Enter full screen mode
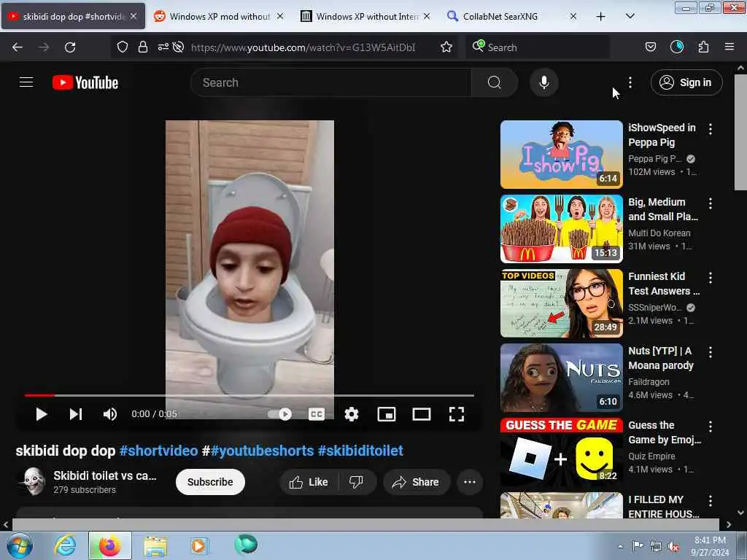747x560 pixels. click(457, 414)
